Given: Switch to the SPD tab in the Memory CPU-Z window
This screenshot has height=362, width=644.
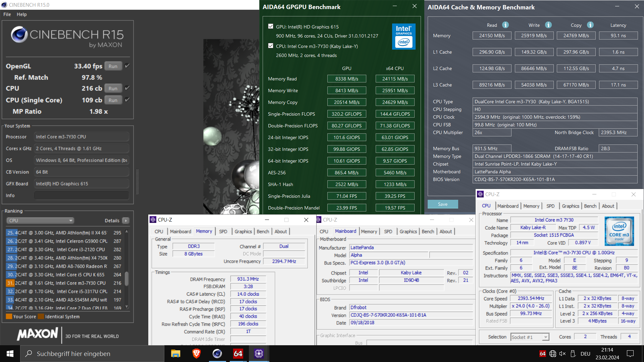Looking at the screenshot, I should coord(223,231).
